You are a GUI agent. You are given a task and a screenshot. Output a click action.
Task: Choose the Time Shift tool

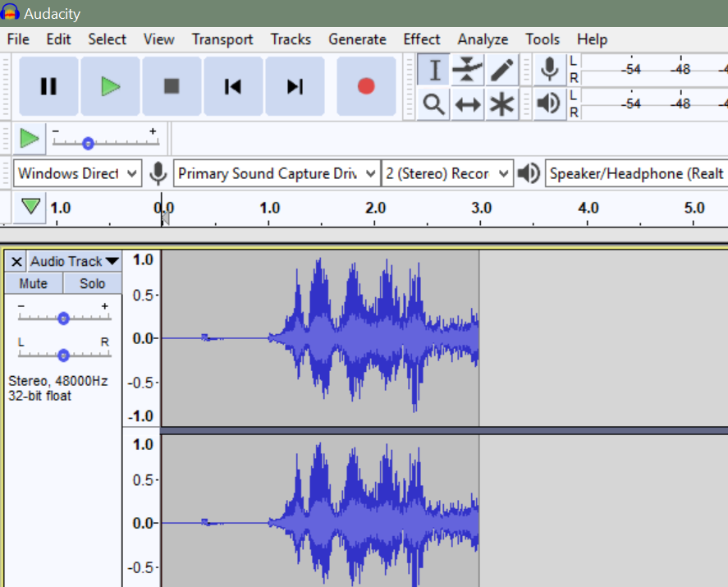[467, 104]
